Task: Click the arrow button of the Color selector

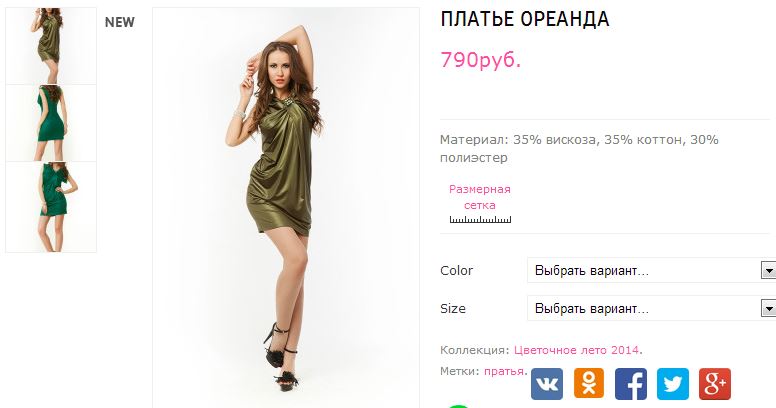Action: coord(768,270)
